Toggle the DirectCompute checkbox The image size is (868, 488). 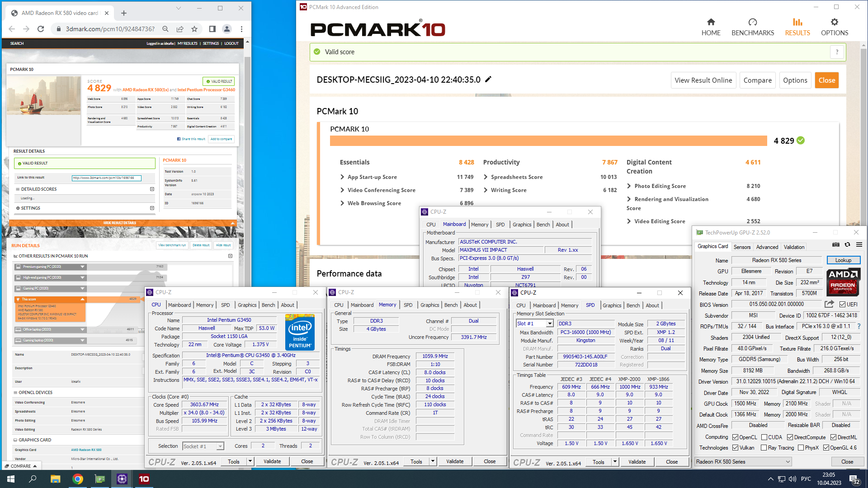790,437
